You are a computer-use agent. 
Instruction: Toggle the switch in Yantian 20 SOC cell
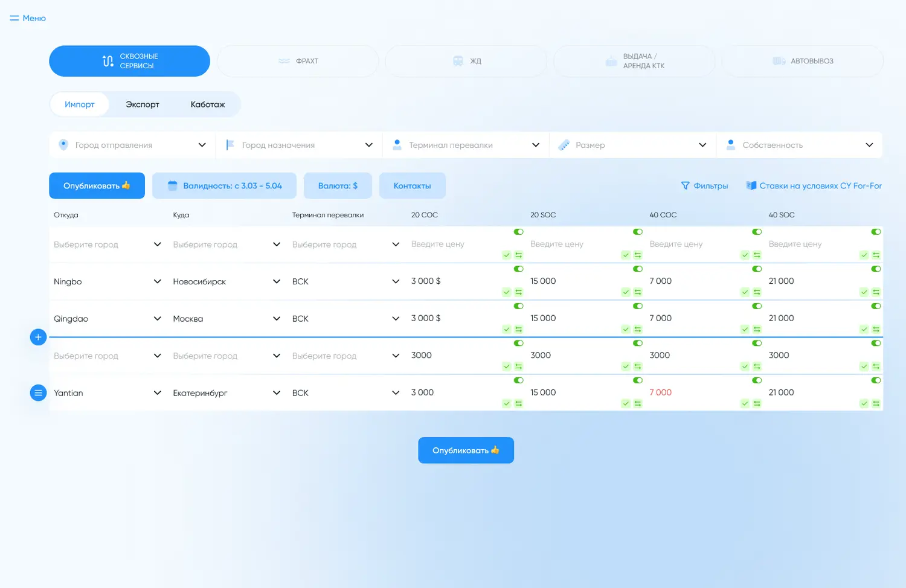638,380
